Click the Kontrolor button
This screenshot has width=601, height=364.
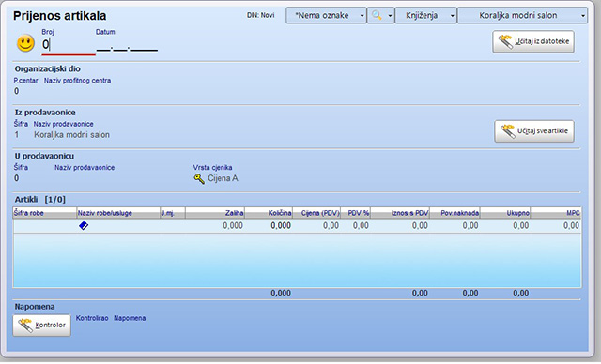(x=41, y=326)
